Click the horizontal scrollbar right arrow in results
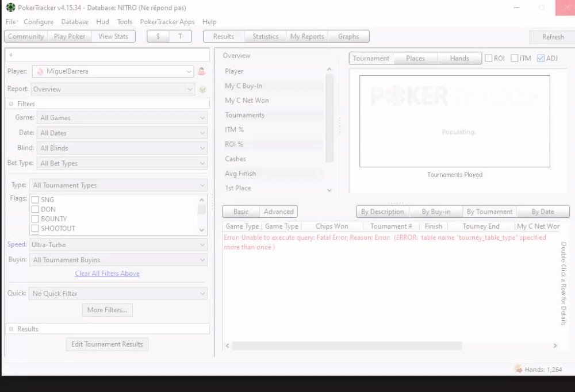This screenshot has width=575, height=392. (555, 345)
